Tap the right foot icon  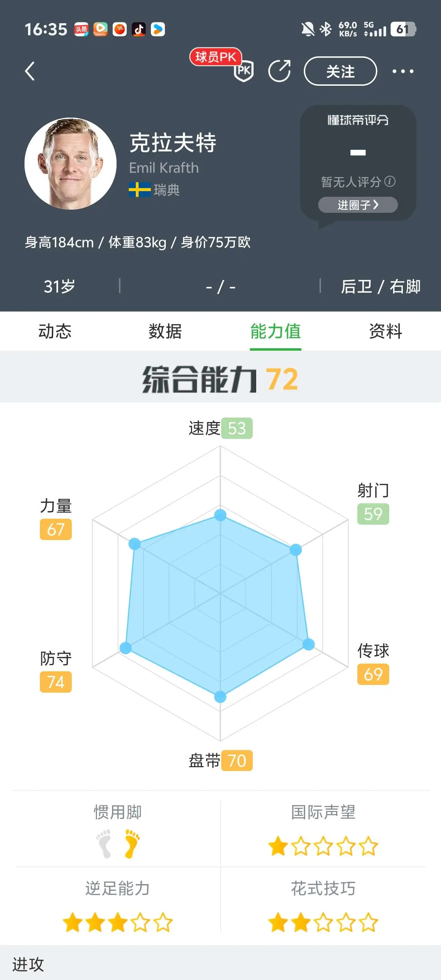pyautogui.click(x=132, y=843)
